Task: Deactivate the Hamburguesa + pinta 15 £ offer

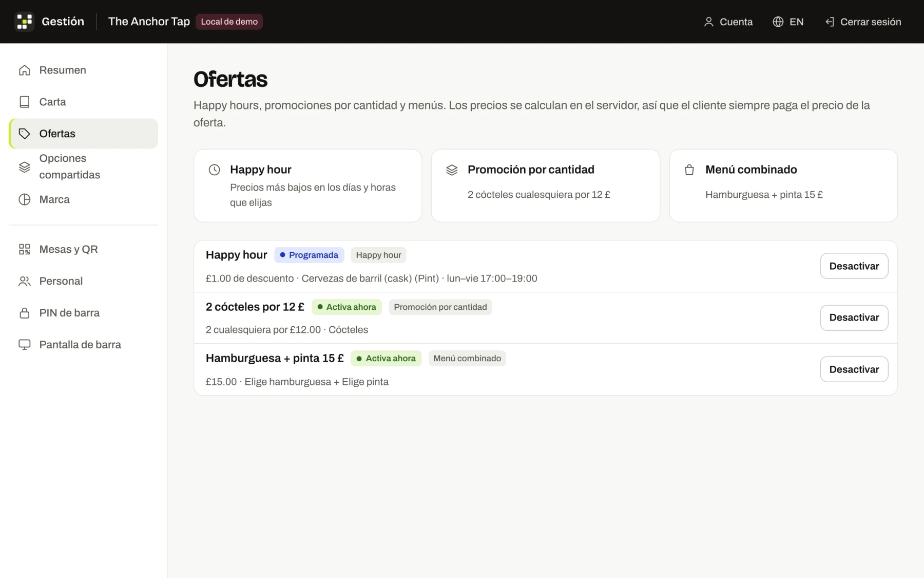Action: (x=854, y=369)
